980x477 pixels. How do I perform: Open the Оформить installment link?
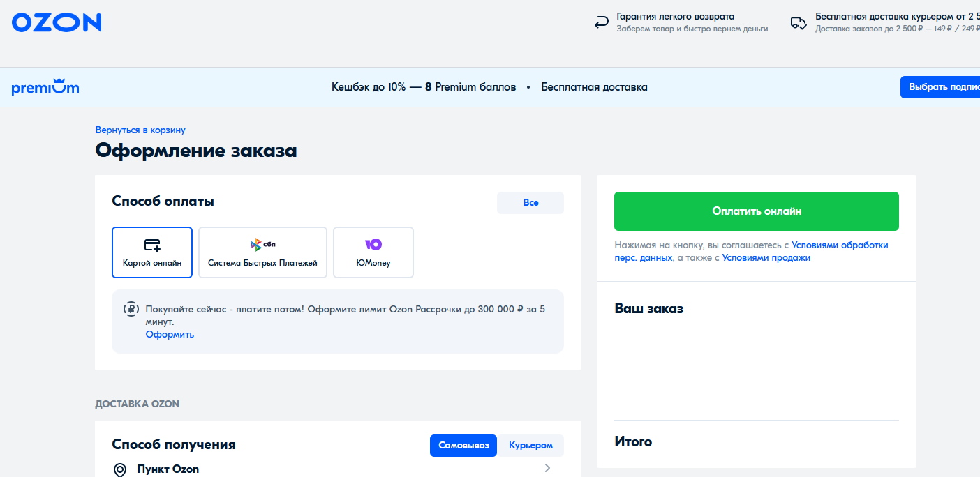coord(170,335)
